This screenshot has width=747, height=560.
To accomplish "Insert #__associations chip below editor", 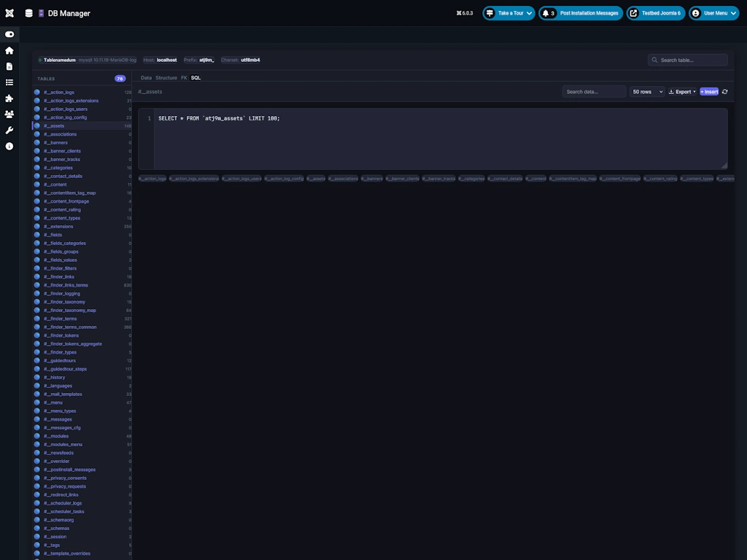I will [343, 179].
